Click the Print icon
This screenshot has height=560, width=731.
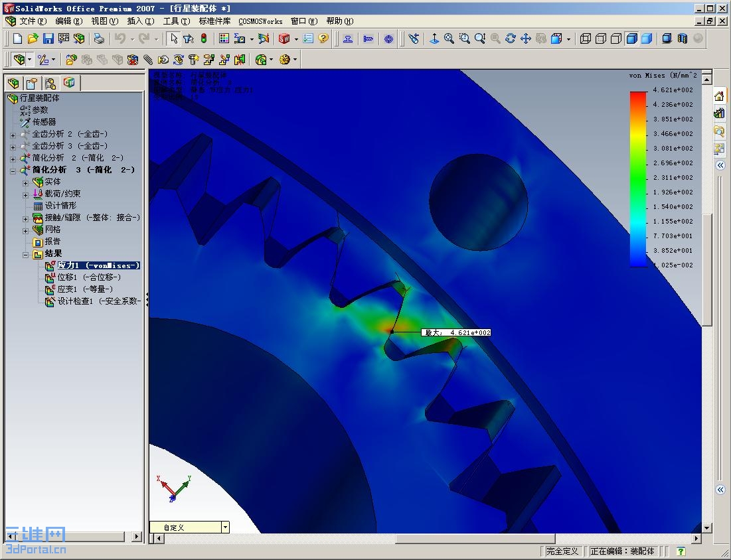[99, 38]
